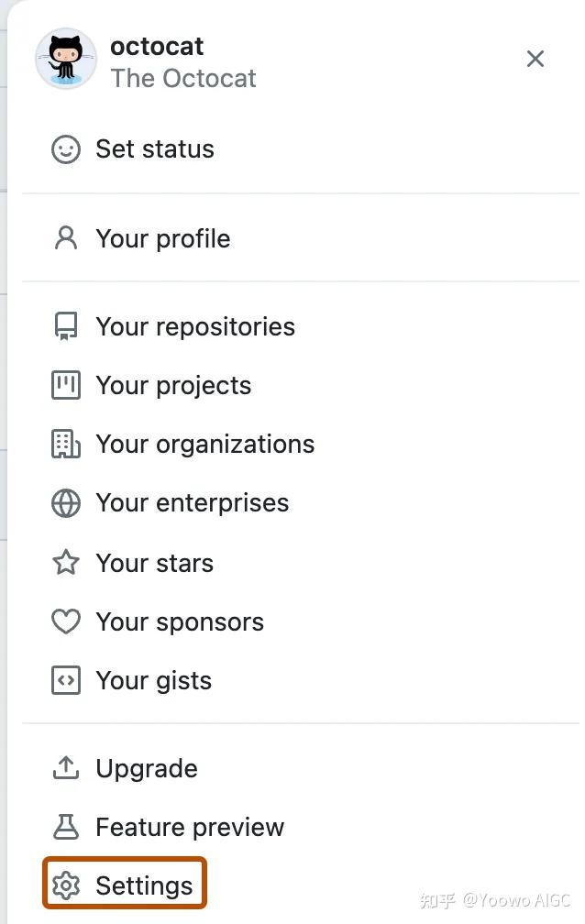Open Your repositories from the menu
The width and height of the screenshot is (585, 924).
[x=194, y=327]
